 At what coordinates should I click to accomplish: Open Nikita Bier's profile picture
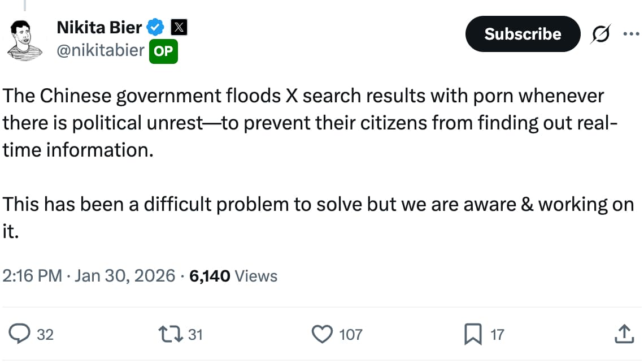click(x=26, y=40)
